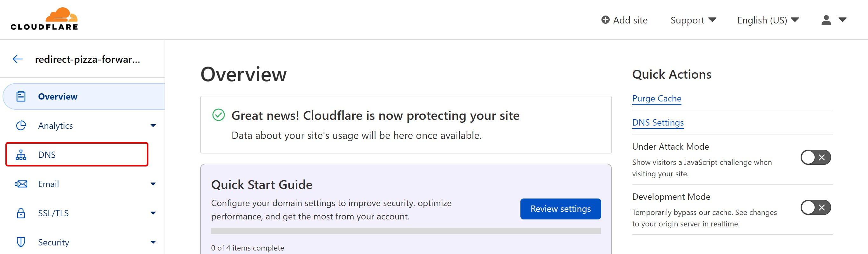Click the back arrow beside site name

coord(17,59)
